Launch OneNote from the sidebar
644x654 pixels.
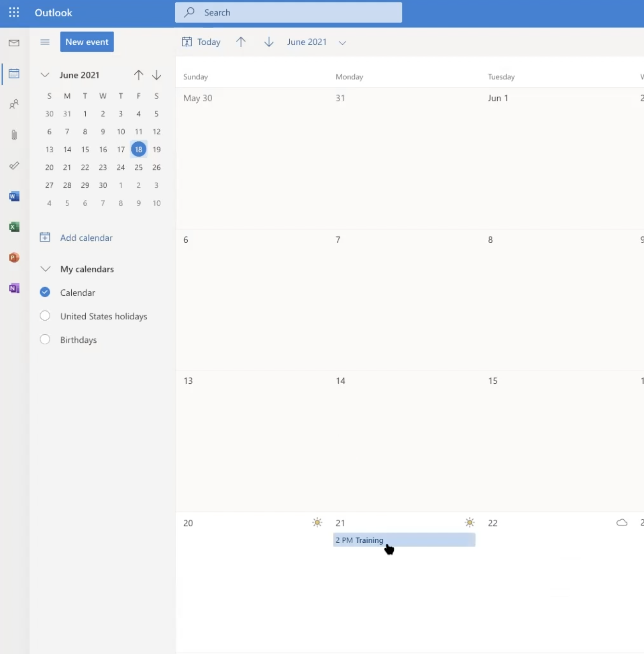[14, 288]
